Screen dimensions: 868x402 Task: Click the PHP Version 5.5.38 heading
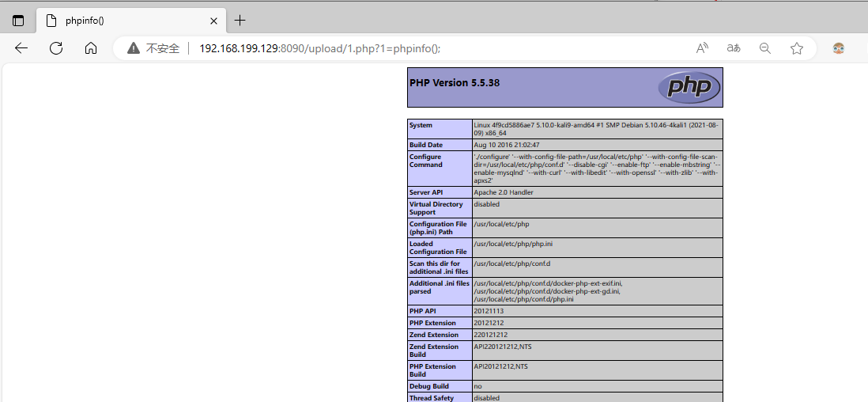click(455, 82)
